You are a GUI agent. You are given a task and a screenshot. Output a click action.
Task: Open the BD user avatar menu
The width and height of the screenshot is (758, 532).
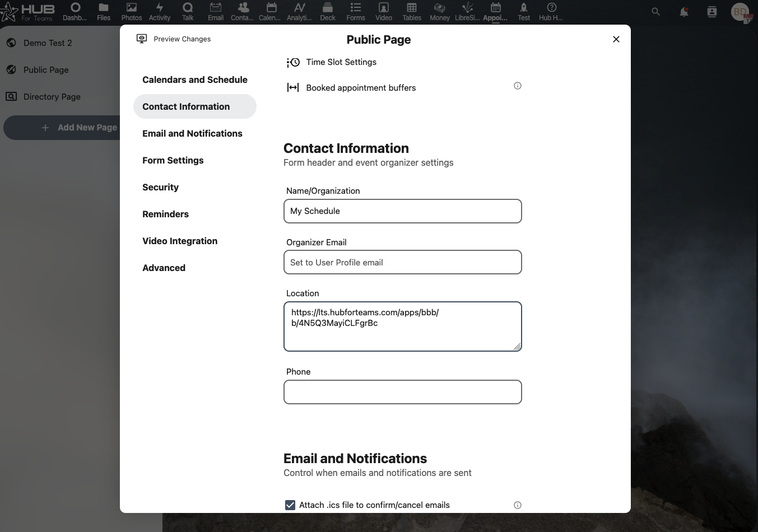pyautogui.click(x=741, y=12)
